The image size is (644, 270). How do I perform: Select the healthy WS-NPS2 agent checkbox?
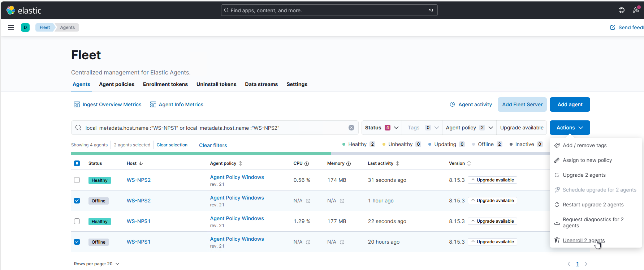click(77, 180)
